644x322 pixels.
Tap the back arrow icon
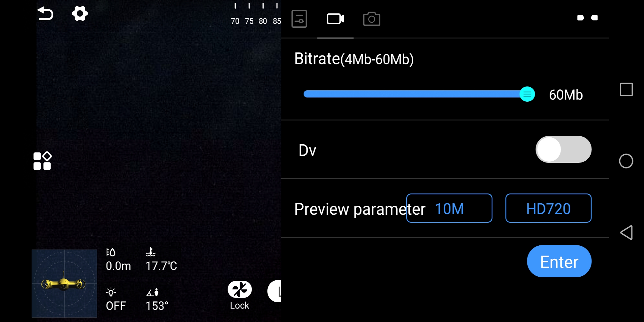coord(45,14)
